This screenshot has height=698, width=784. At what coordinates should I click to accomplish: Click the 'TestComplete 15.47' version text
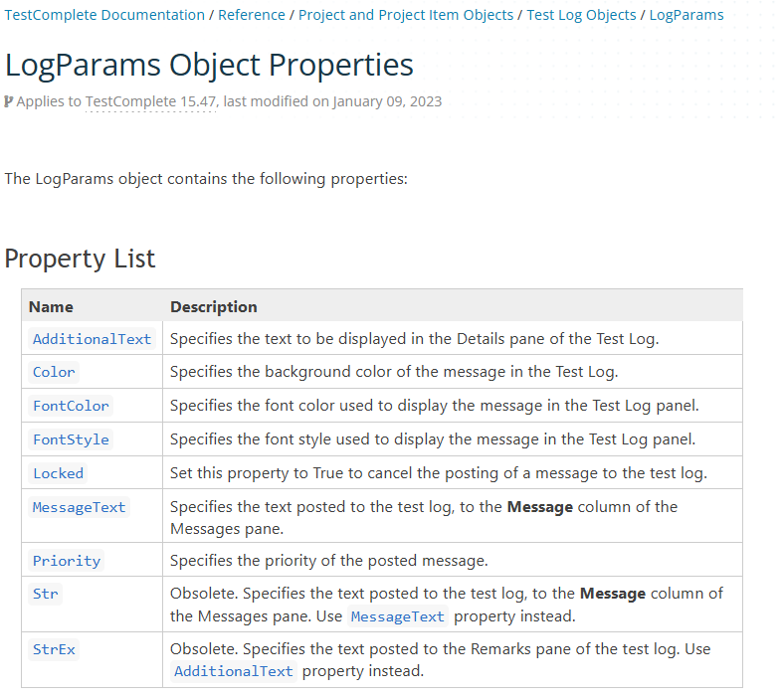[x=151, y=101]
